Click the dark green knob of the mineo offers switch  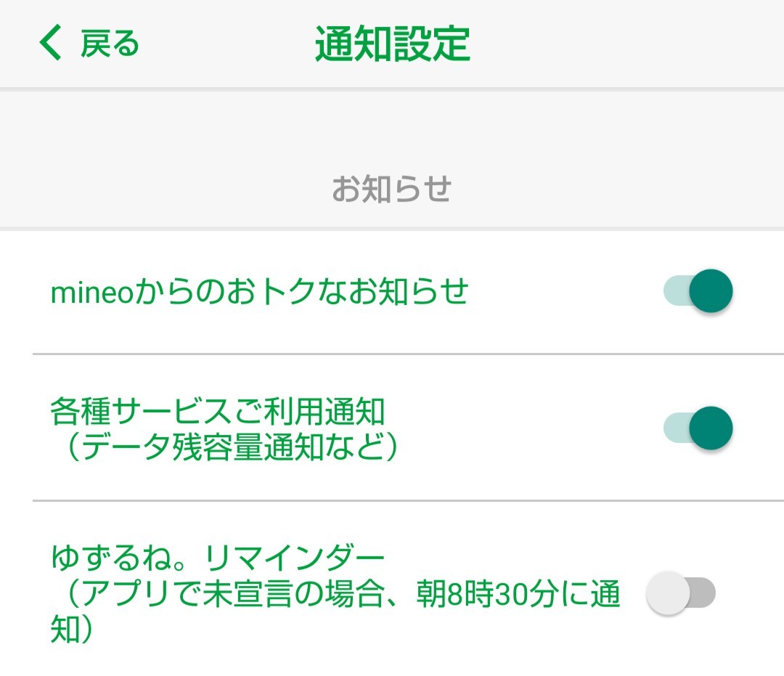711,291
